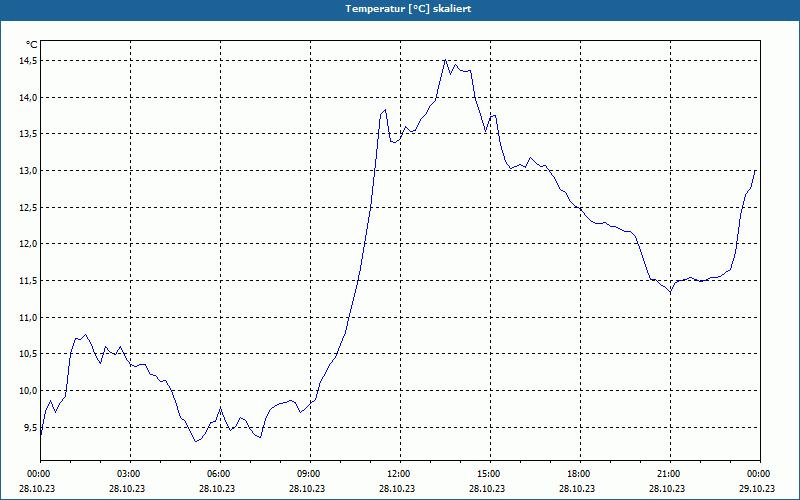Click the 21:00 time label
800x500 pixels.
pyautogui.click(x=670, y=474)
